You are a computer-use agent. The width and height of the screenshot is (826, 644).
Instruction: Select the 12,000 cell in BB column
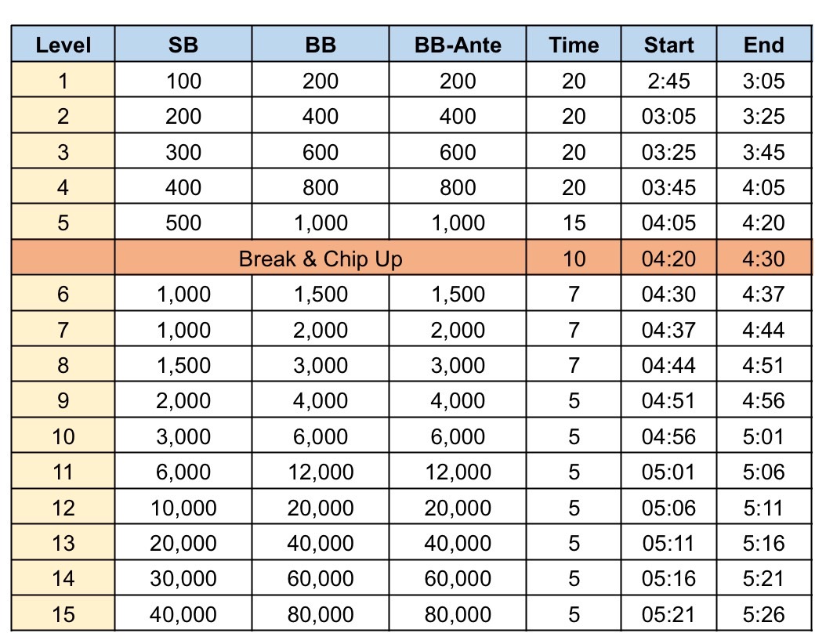pyautogui.click(x=321, y=472)
